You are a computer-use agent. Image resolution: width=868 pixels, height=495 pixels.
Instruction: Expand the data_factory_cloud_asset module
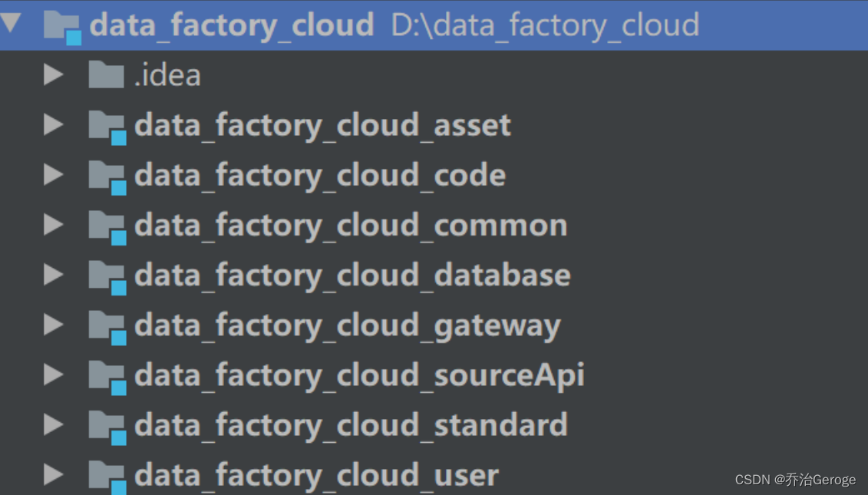(x=52, y=125)
